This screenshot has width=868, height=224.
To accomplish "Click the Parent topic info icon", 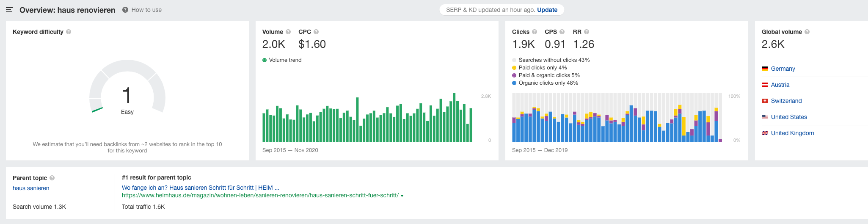I will click(x=52, y=178).
